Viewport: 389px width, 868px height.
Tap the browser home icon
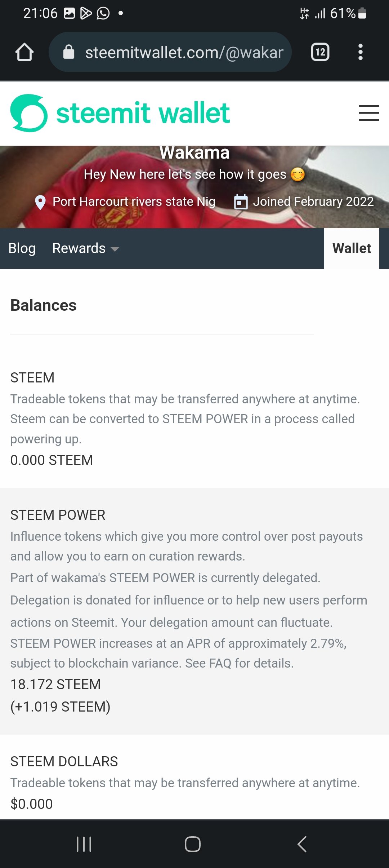[x=24, y=52]
